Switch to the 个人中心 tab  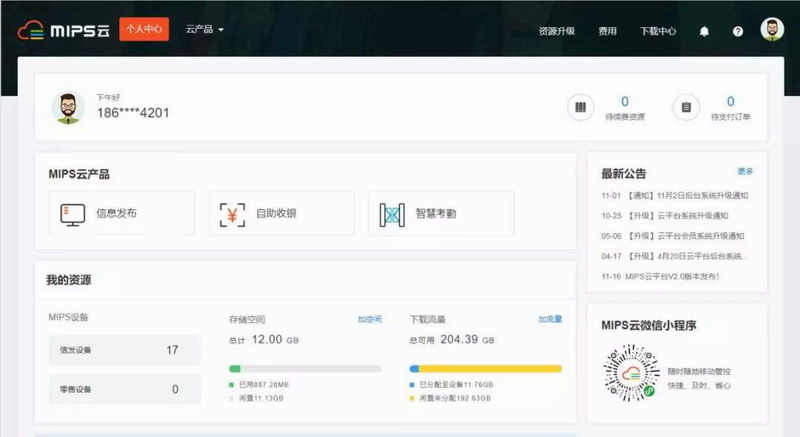[144, 30]
